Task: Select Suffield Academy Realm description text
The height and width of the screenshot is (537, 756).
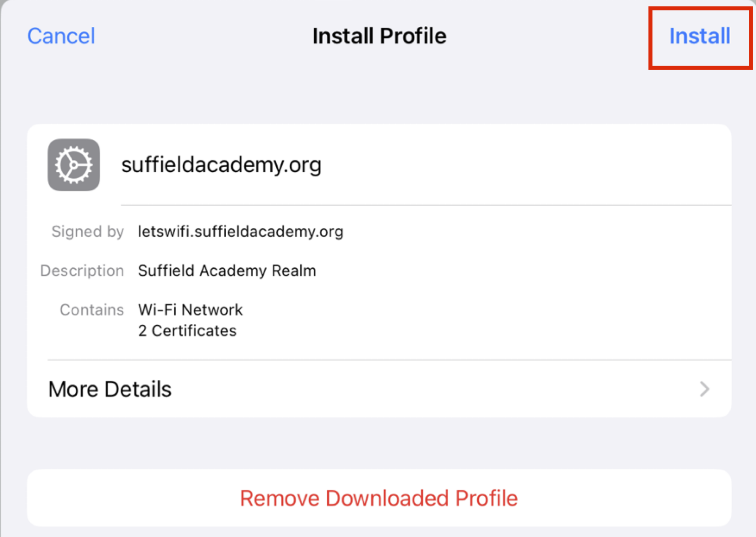Action: 227,271
